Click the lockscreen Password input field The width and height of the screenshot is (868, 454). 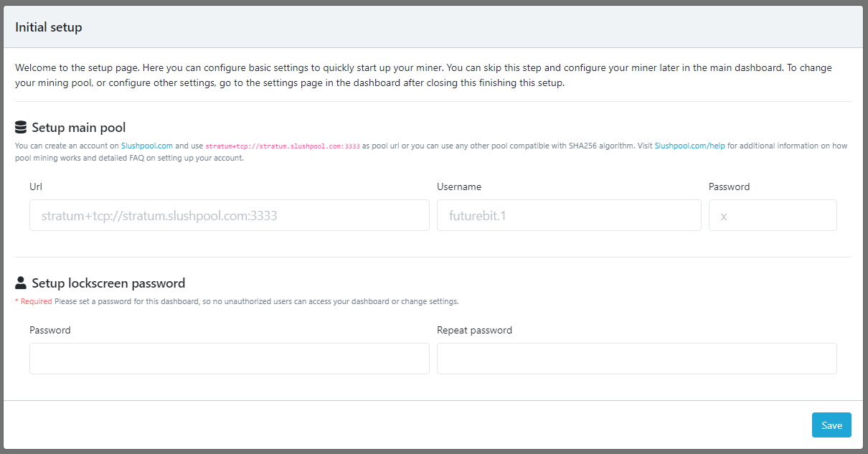[x=230, y=359]
